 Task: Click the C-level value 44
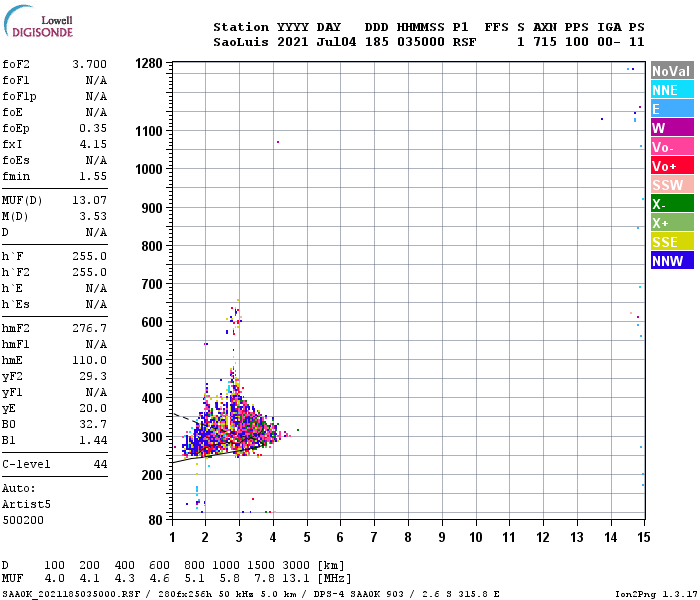point(100,464)
